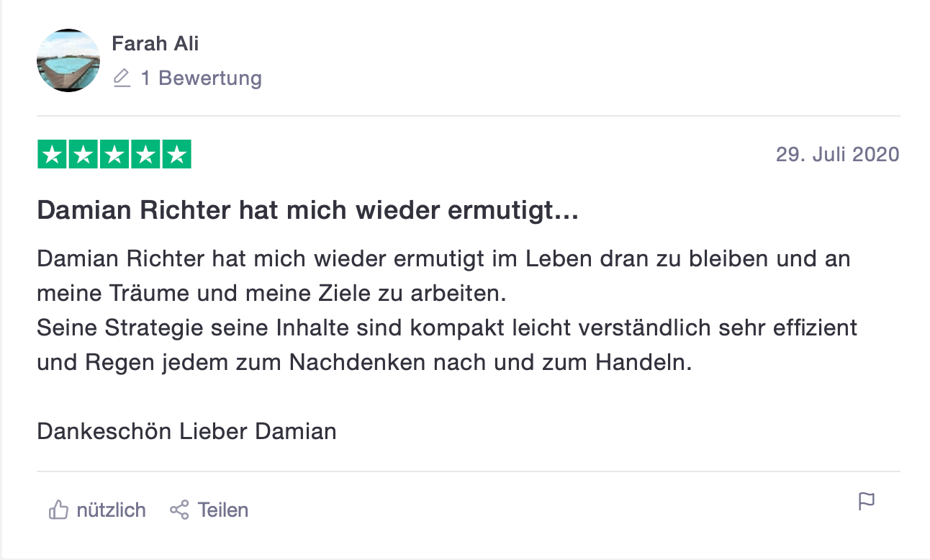
Task: Click the first green star
Action: click(x=53, y=155)
